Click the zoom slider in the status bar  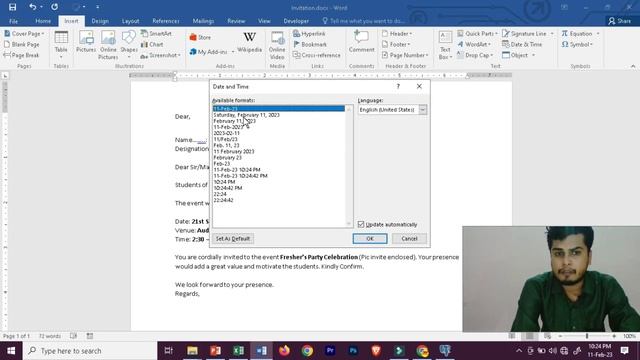587,336
